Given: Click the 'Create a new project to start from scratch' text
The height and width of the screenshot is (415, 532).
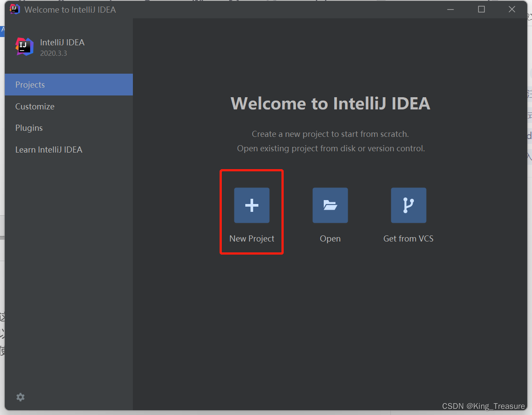Looking at the screenshot, I should click(x=330, y=134).
